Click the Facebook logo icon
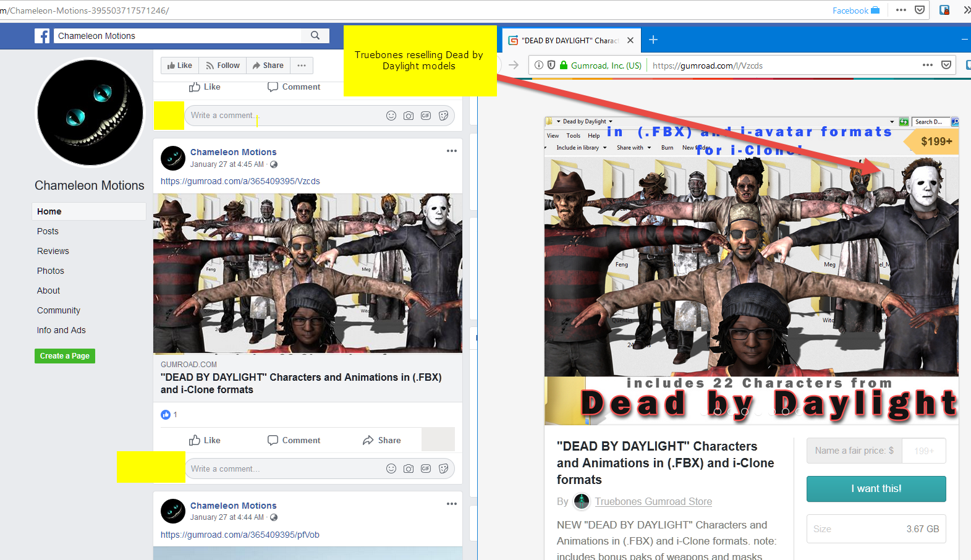This screenshot has height=560, width=971. [42, 36]
